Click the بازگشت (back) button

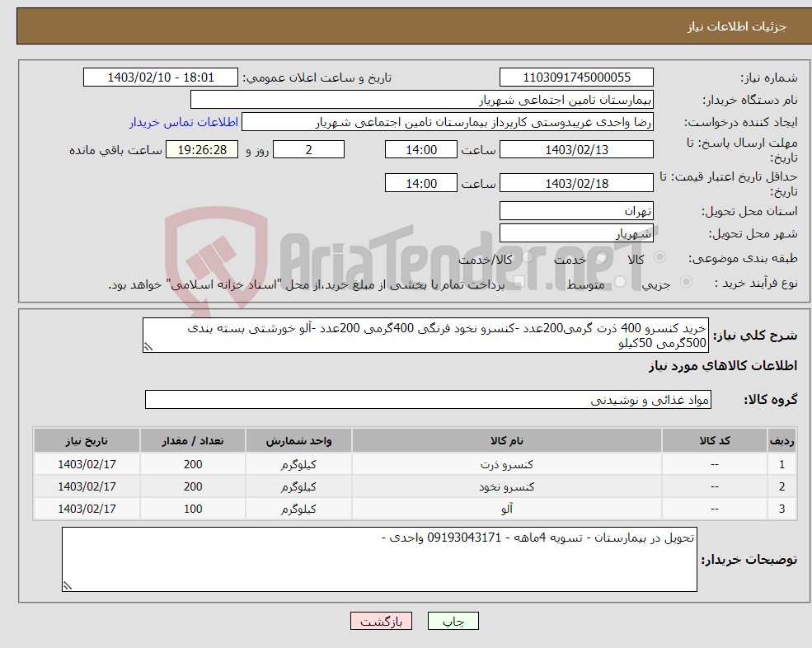pyautogui.click(x=381, y=621)
